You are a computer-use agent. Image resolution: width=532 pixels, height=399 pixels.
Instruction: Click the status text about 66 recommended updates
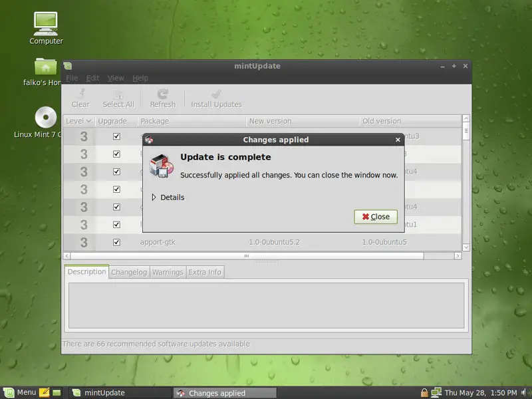pos(156,344)
